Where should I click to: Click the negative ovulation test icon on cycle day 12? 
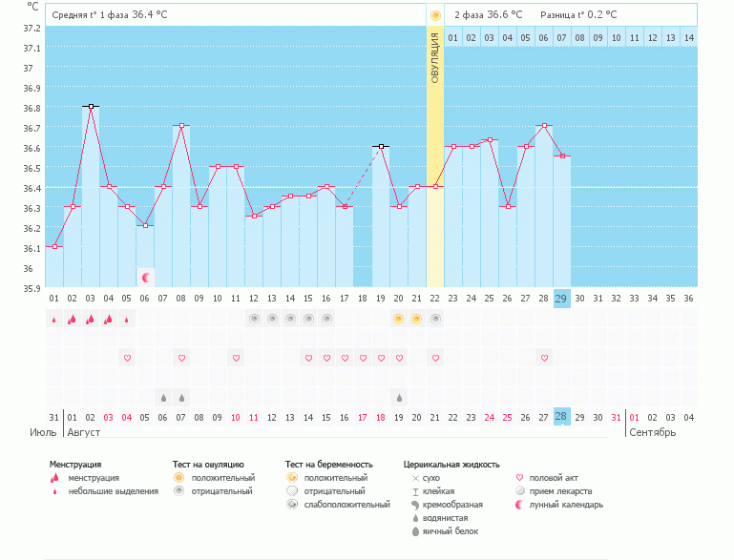(x=254, y=320)
